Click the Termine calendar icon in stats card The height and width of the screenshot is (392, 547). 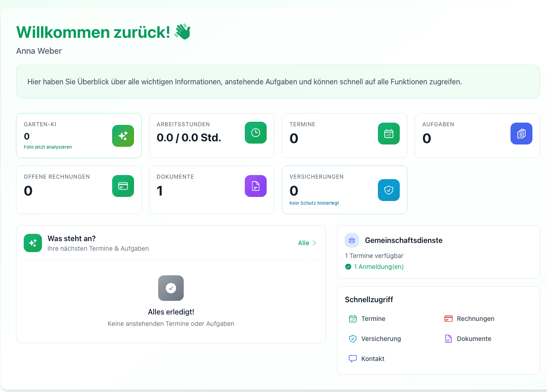click(x=389, y=134)
